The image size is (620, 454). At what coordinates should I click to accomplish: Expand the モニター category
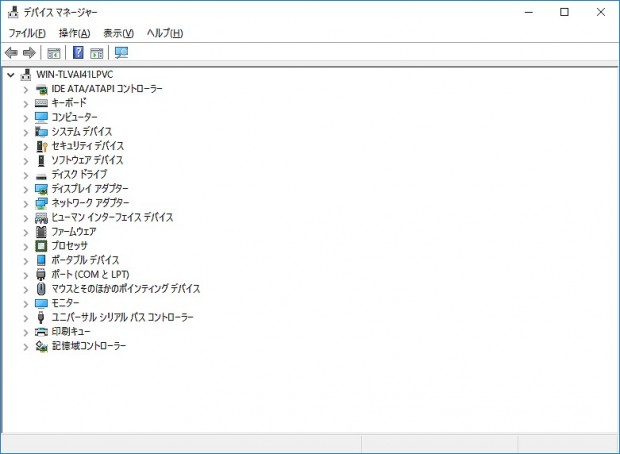26,303
